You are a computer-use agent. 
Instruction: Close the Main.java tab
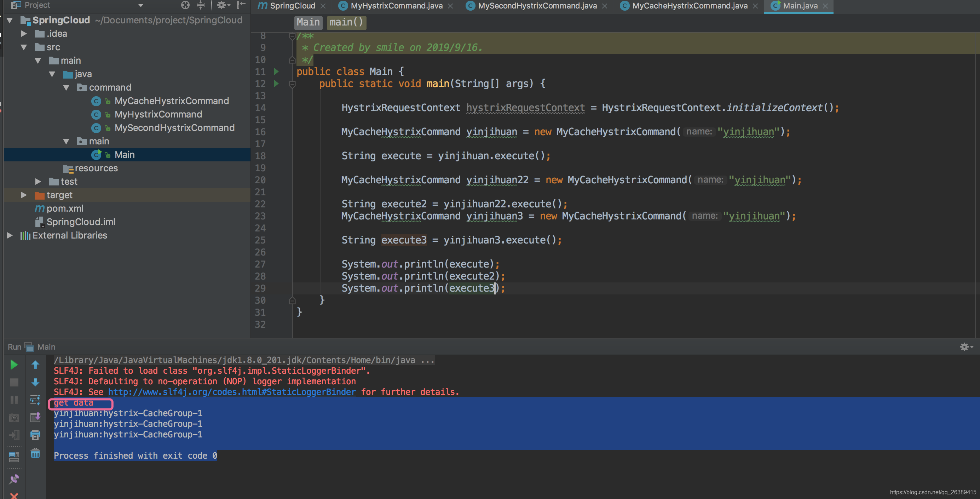click(x=825, y=6)
